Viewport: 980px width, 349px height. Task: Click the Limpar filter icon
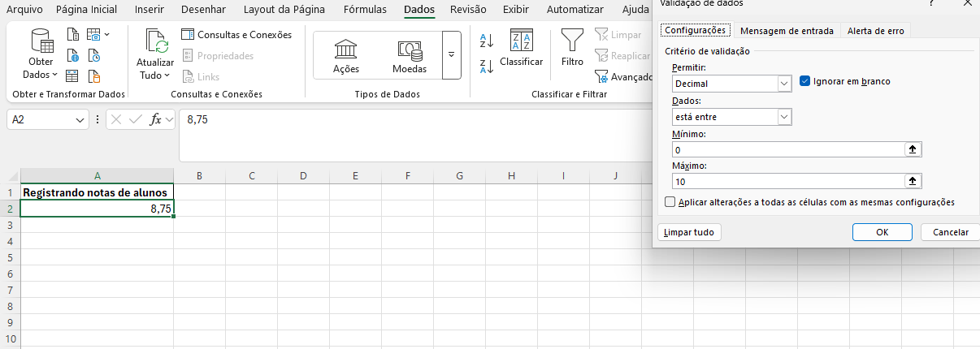[x=601, y=35]
